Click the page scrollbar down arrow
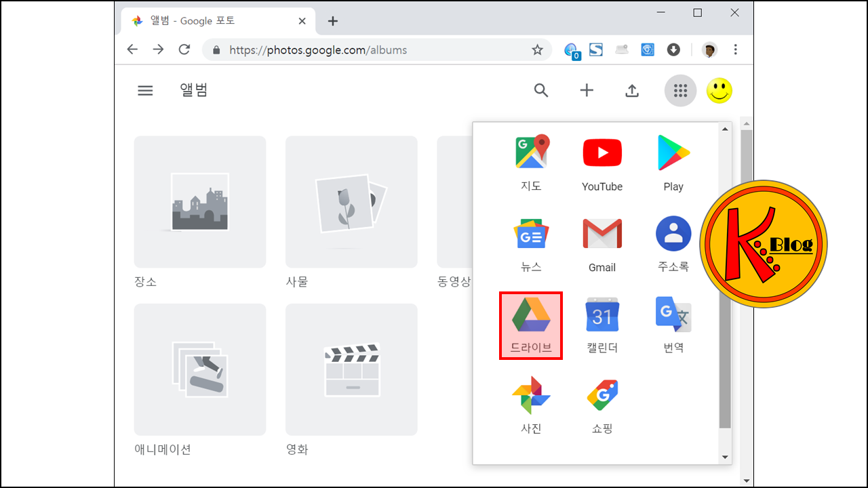868x488 pixels. point(747,481)
